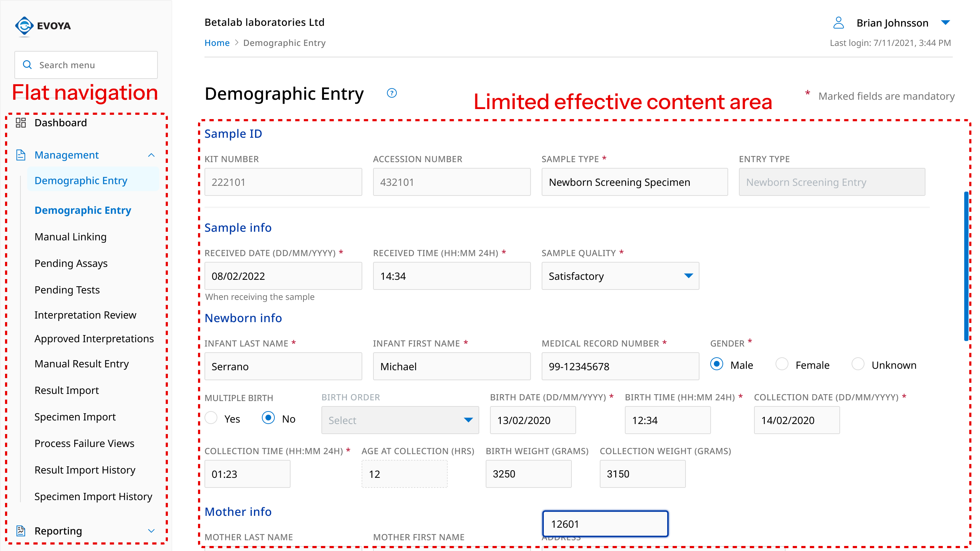Image resolution: width=980 pixels, height=551 pixels.
Task: Open the Sample Quality dropdown
Action: pyautogui.click(x=621, y=276)
